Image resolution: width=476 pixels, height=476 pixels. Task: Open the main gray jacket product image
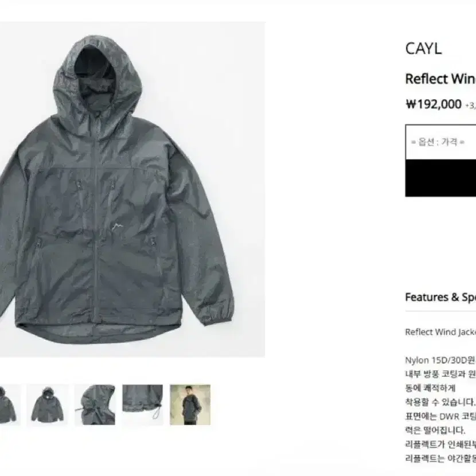[x=132, y=189]
